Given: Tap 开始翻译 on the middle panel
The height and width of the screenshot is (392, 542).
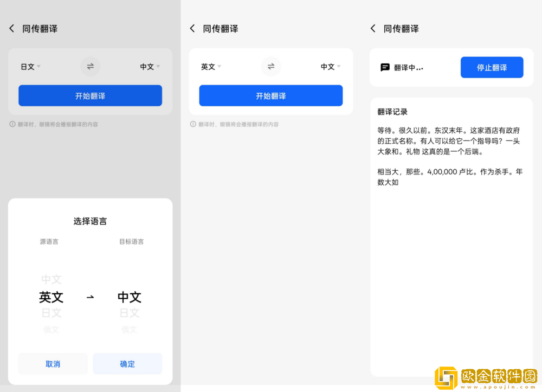Looking at the screenshot, I should [x=270, y=95].
